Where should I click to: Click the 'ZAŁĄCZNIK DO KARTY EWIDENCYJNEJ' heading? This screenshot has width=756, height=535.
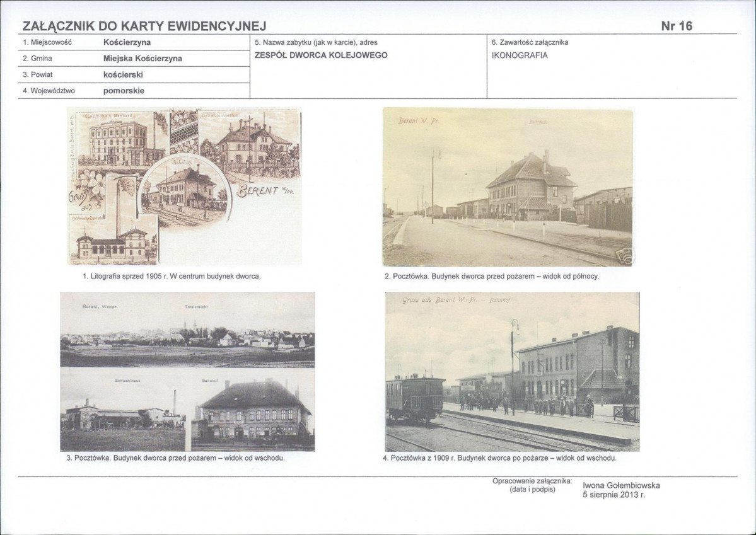(x=144, y=26)
